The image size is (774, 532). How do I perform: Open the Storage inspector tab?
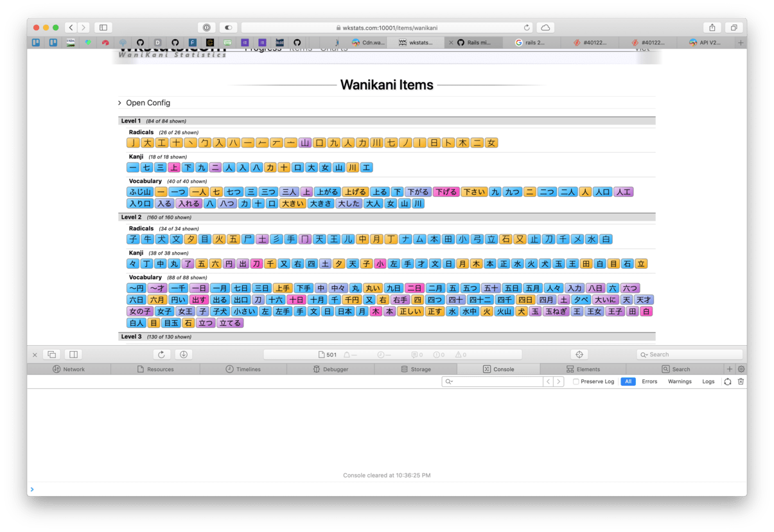click(416, 369)
